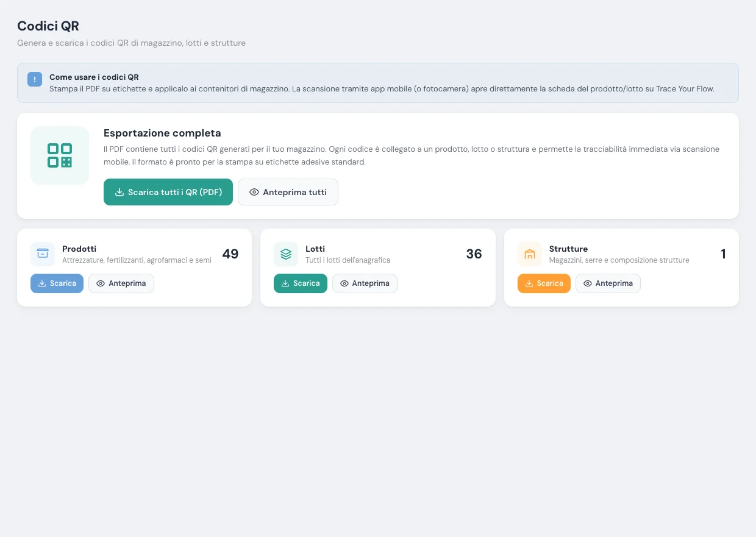Viewport: 756px width, 537px height.
Task: Click 'Magazzini, serre e composizione strutture' description
Action: [x=619, y=260]
